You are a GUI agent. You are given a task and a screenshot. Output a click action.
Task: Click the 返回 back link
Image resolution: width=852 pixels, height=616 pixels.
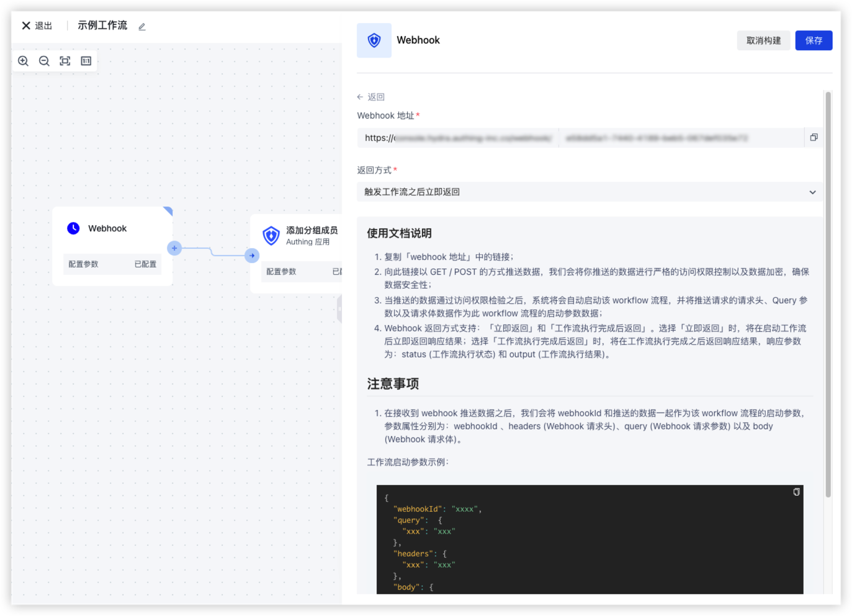[371, 97]
